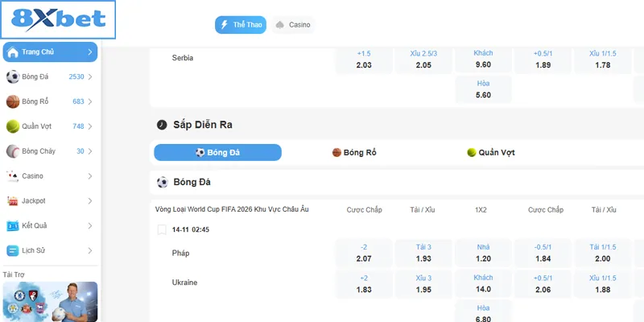Screen dimensions: 644x322
Task: Click the 8Xbet logo
Action: click(x=58, y=20)
